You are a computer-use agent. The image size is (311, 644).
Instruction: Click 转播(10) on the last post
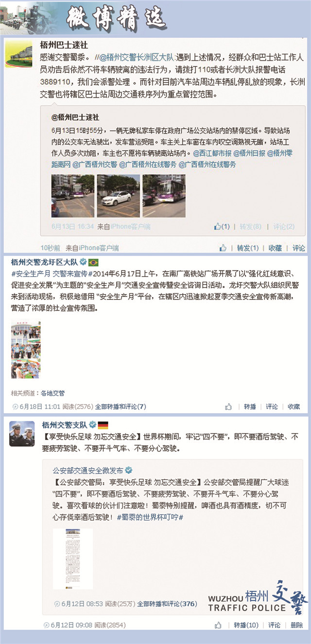[246, 625]
